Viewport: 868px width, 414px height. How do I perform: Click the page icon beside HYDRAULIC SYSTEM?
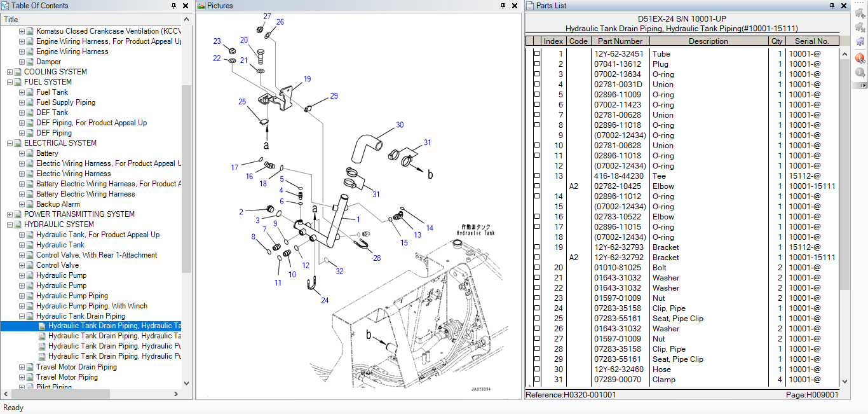(18, 224)
